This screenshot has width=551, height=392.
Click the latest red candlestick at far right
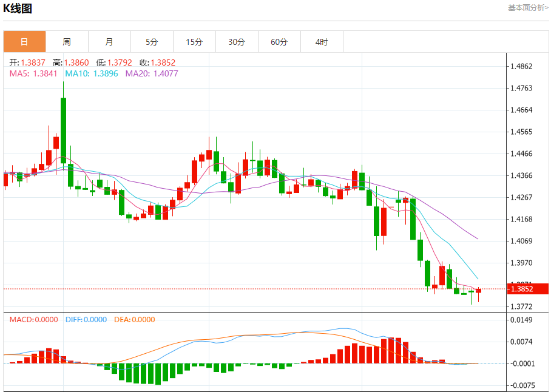click(x=478, y=291)
